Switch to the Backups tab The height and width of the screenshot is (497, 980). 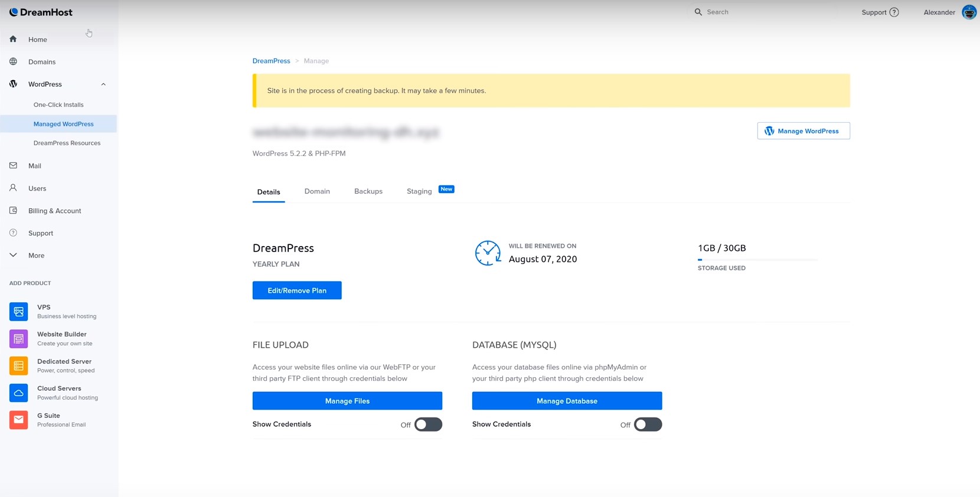368,191
